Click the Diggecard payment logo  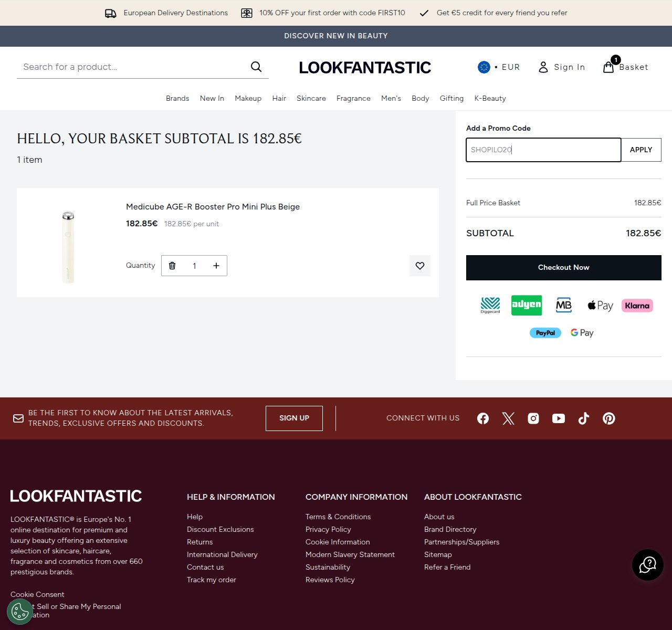pos(490,305)
